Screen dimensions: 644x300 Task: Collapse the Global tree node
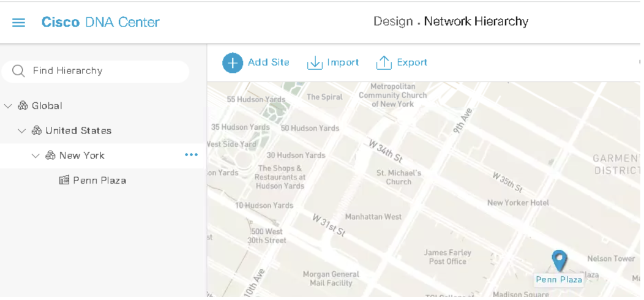coord(8,106)
